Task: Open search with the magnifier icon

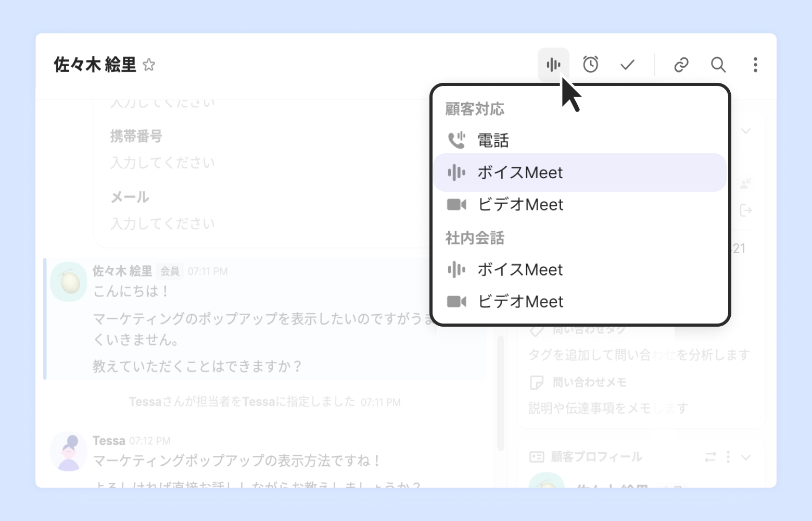Action: (x=718, y=65)
